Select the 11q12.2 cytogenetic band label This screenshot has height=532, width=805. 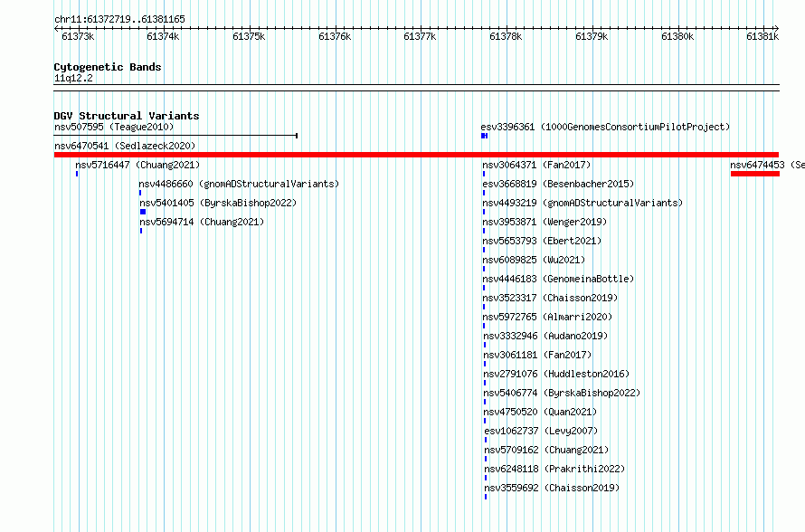[x=73, y=78]
